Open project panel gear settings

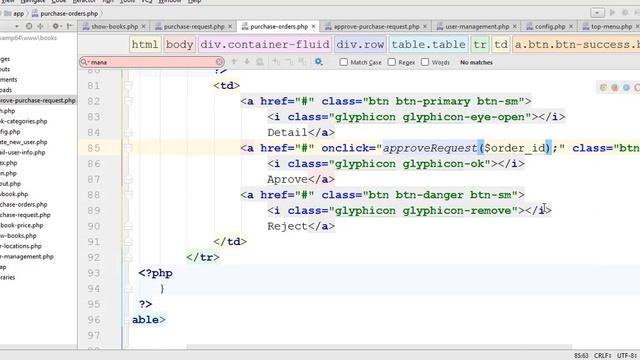pyautogui.click(x=56, y=26)
